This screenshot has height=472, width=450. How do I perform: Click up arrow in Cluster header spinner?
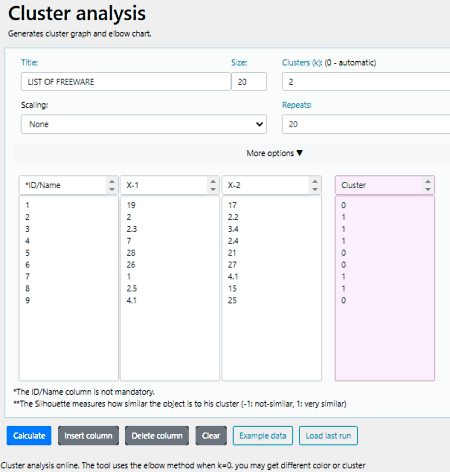click(428, 181)
